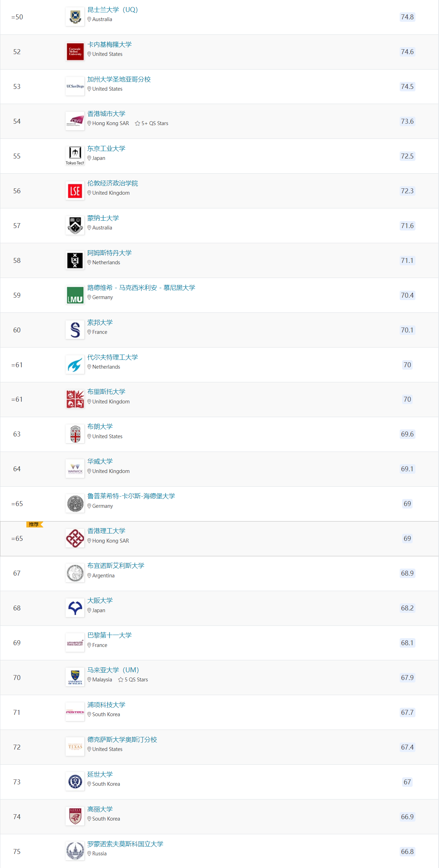The width and height of the screenshot is (439, 868).
Task: Click the Osaka University blue logo
Action: (x=75, y=608)
